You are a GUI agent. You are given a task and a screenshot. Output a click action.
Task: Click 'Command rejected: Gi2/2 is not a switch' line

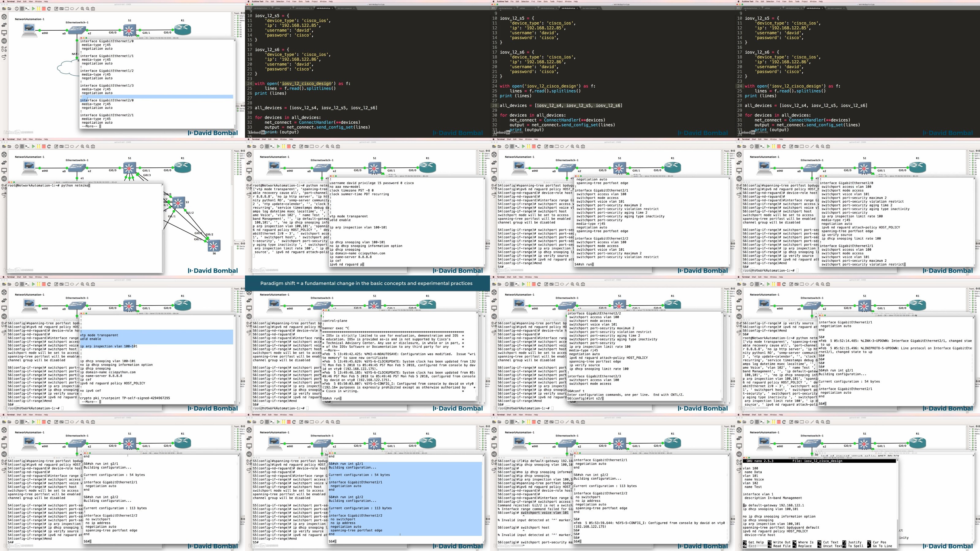click(x=535, y=505)
